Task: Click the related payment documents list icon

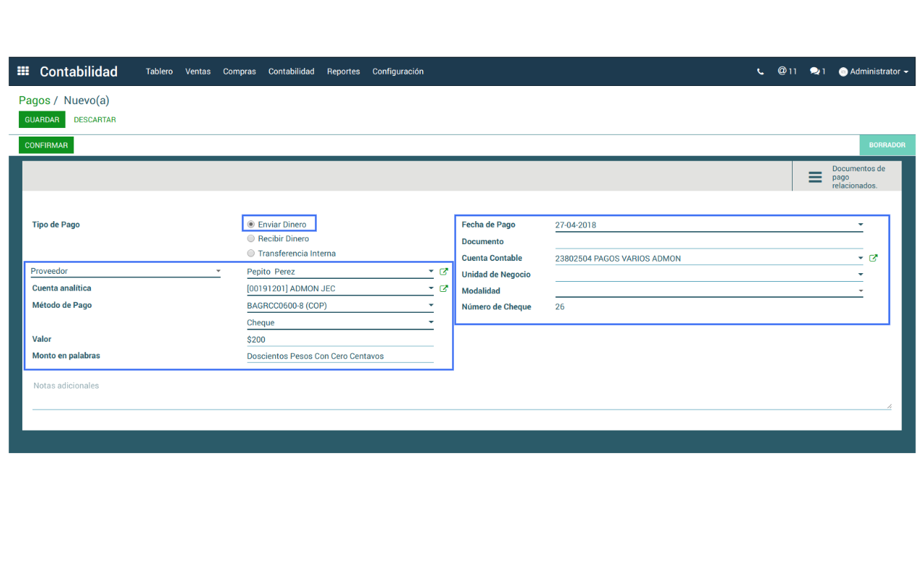Action: tap(815, 177)
